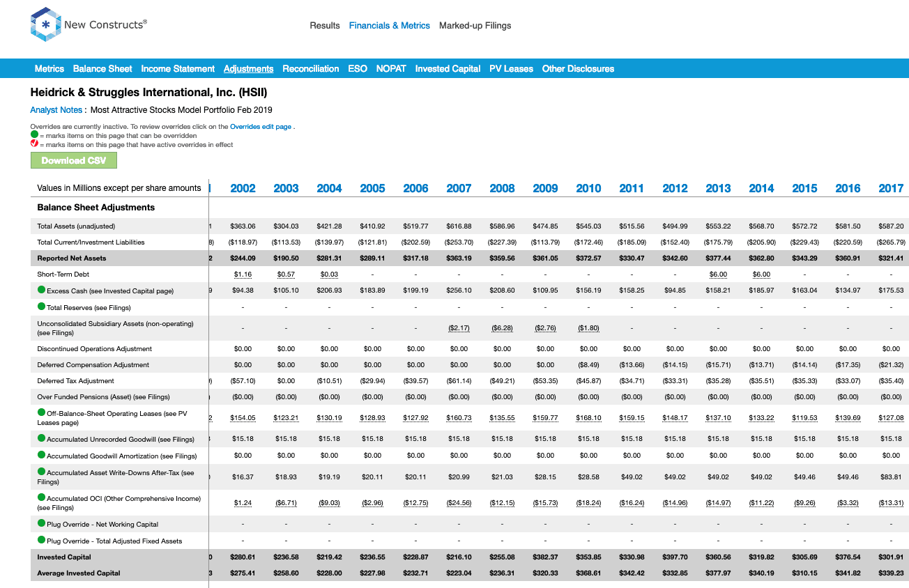Click 2017 Operating Leases value $127.08
Image resolution: width=909 pixels, height=588 pixels.
coord(891,418)
